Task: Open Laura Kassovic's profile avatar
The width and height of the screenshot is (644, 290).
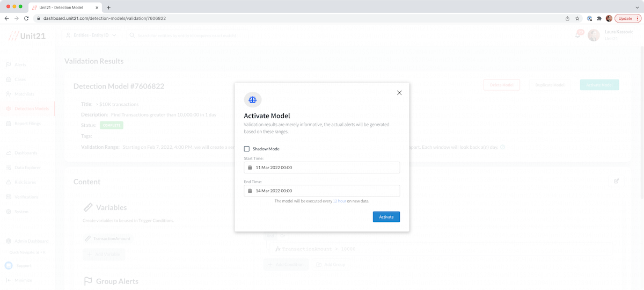Action: (594, 35)
